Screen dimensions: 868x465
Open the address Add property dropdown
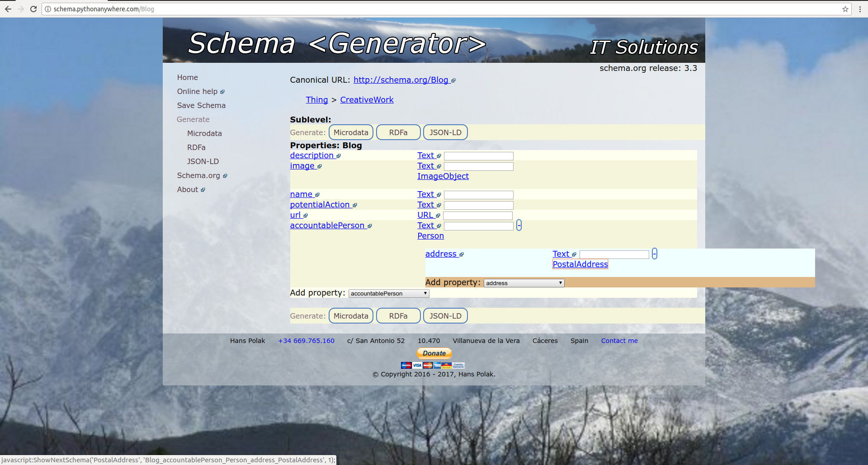(x=524, y=283)
